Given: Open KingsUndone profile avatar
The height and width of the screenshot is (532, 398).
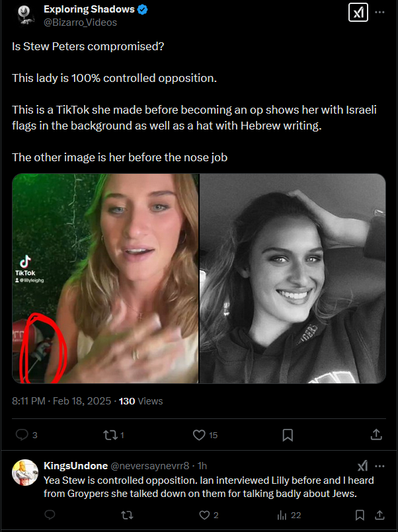Looking at the screenshot, I should (24, 472).
